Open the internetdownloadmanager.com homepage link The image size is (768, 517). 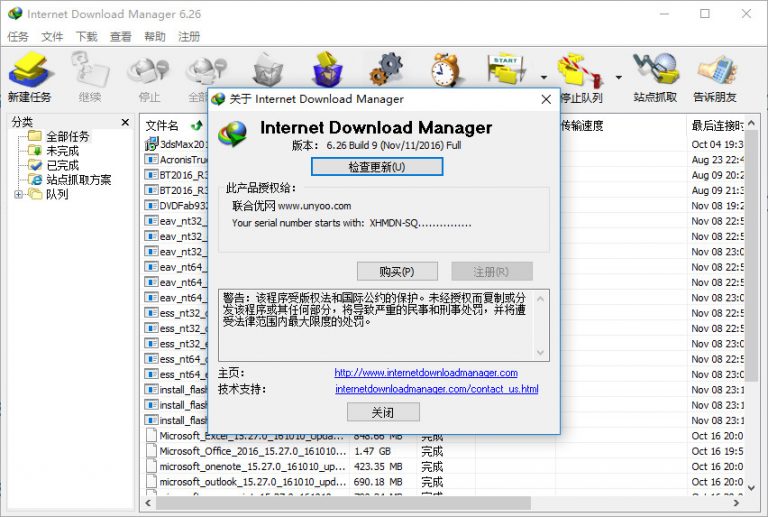click(x=426, y=373)
